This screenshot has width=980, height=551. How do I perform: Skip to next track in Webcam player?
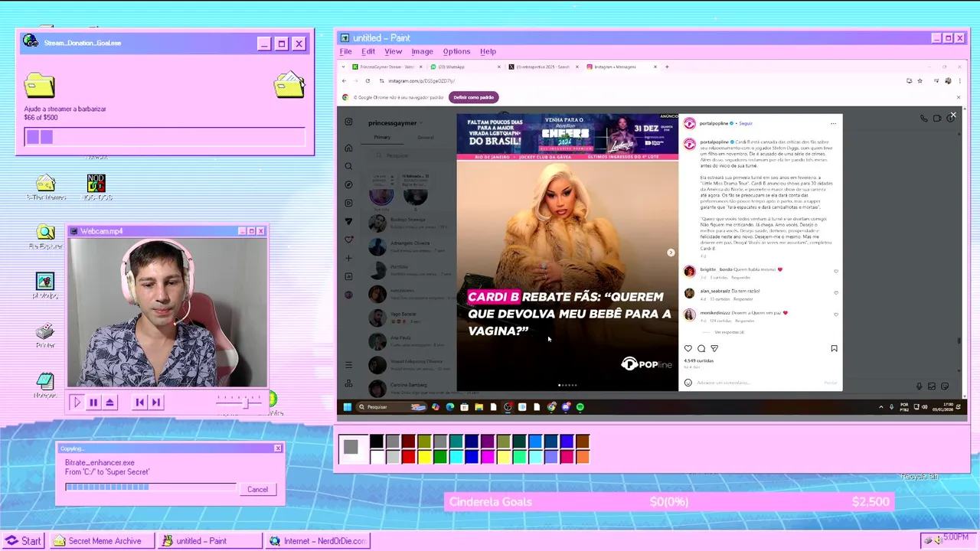point(155,402)
